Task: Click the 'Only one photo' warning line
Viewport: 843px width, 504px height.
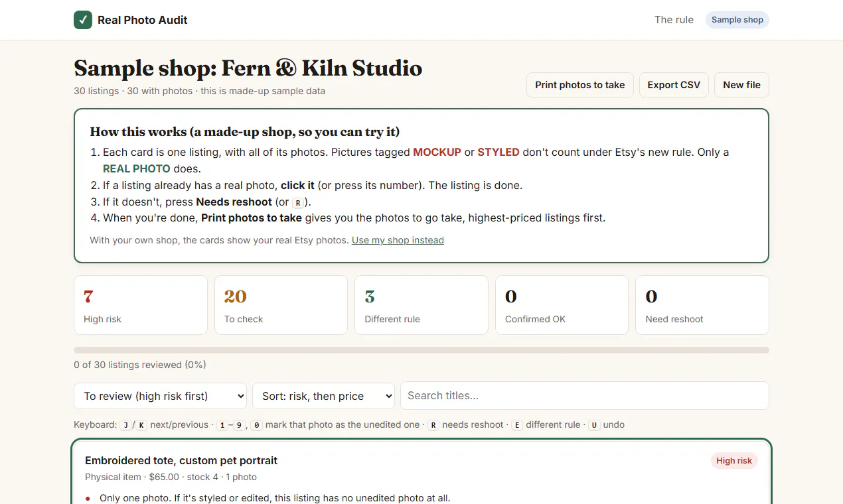Action: [275, 497]
